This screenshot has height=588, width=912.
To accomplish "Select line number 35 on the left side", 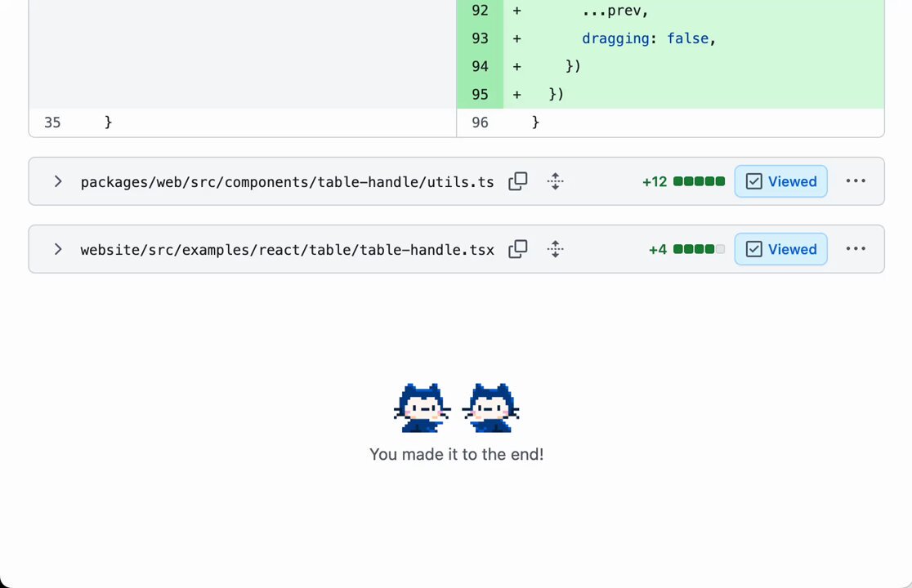I will point(52,122).
